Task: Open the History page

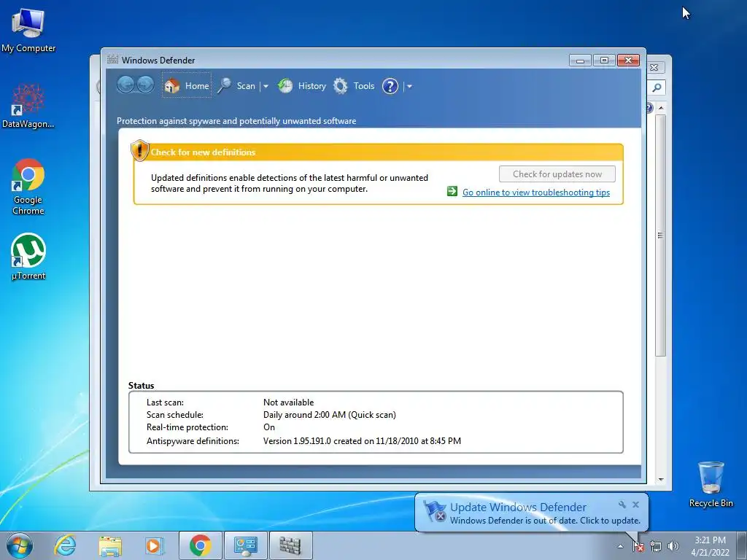Action: (301, 86)
